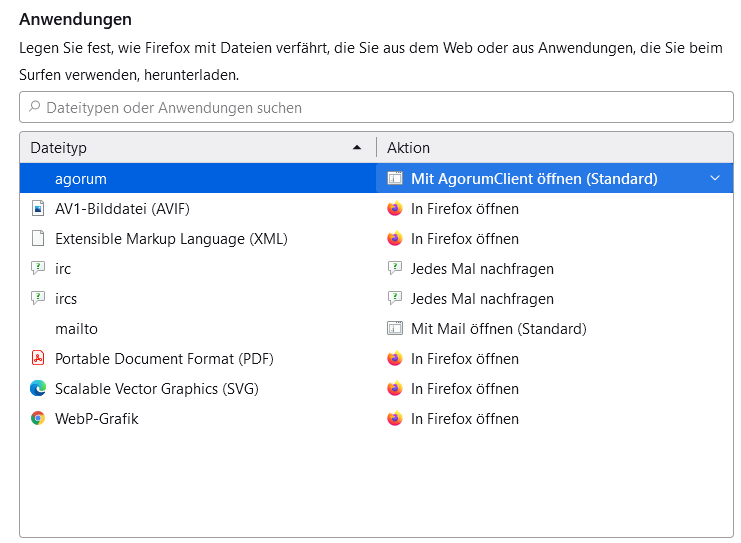Click the AVIF image file icon

tap(38, 208)
